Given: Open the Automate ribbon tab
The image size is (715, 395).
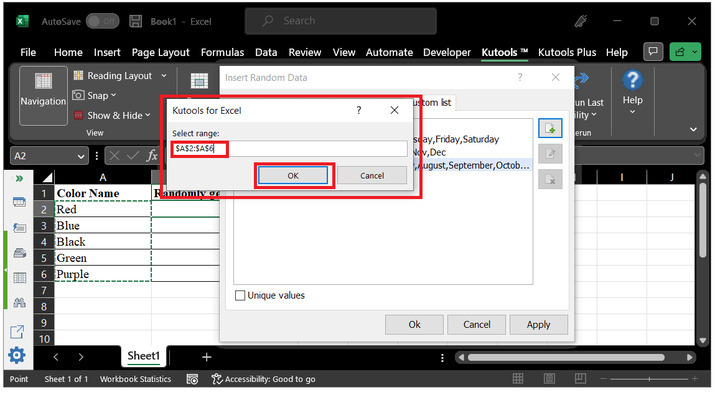Looking at the screenshot, I should pyautogui.click(x=389, y=52).
